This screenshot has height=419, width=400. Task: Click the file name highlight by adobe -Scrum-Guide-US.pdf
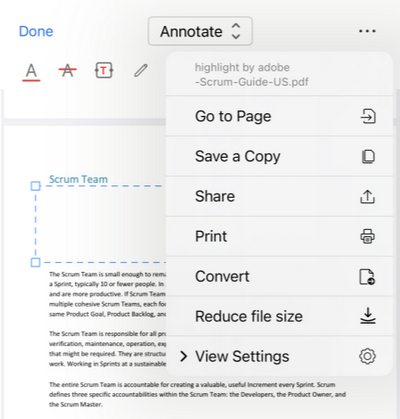coord(252,74)
